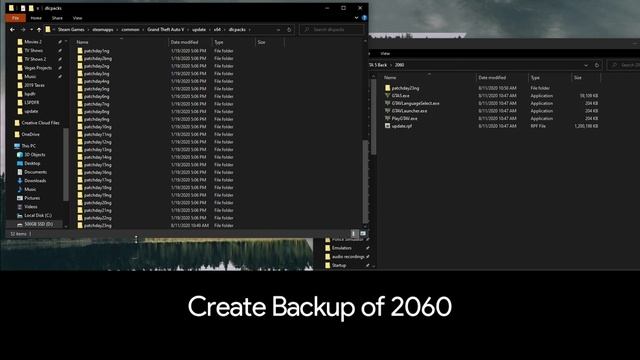Select This PC in navigation pane
Image resolution: width=640 pixels, height=360 pixels.
pyautogui.click(x=28, y=146)
